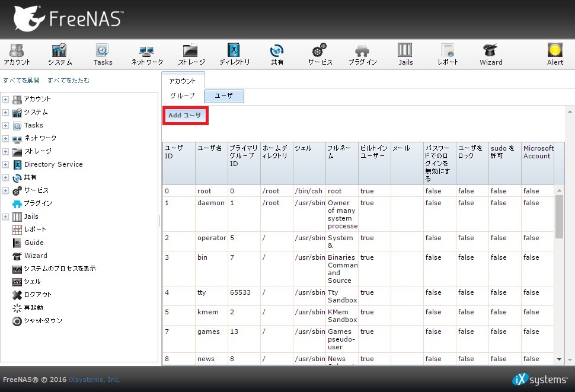Open the プラグイン toolbar icon

tap(362, 55)
